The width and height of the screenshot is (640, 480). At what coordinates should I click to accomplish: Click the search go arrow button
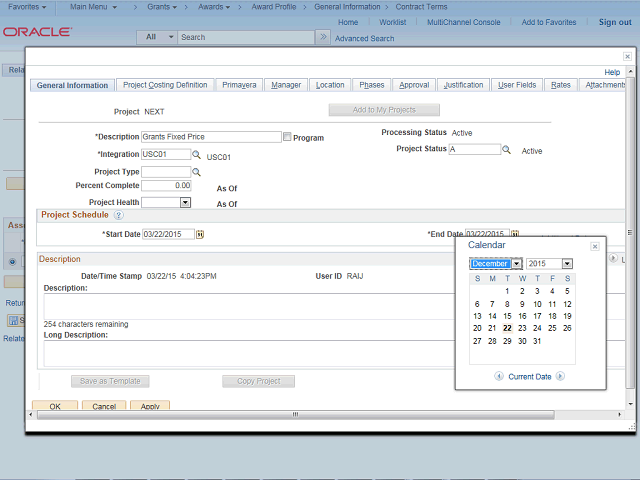click(322, 37)
